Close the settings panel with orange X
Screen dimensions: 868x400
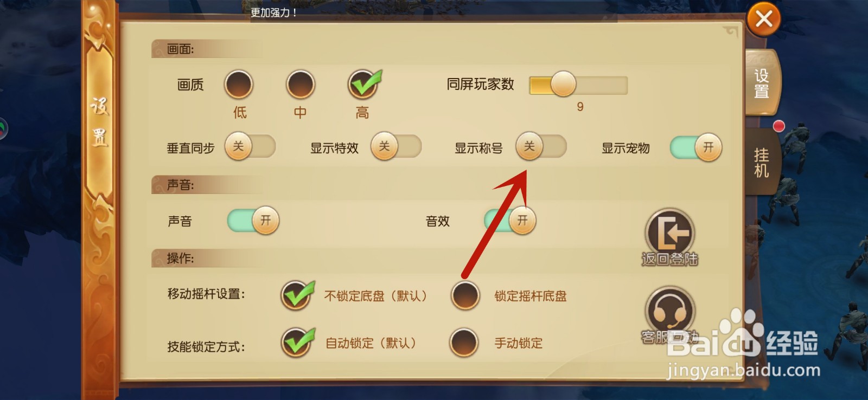tap(764, 19)
